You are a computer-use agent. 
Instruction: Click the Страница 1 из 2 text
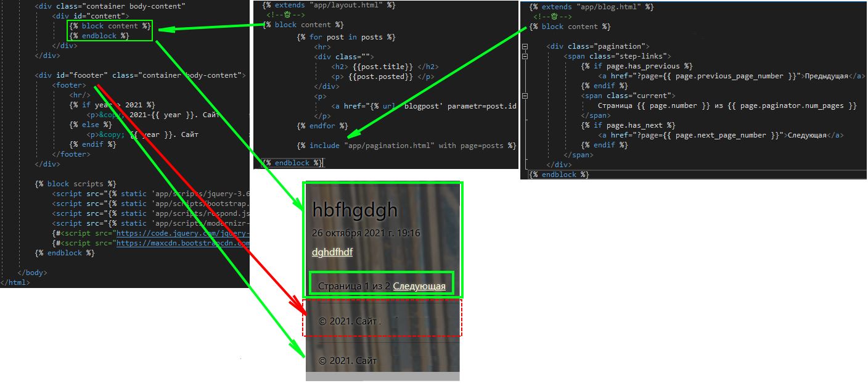pyautogui.click(x=354, y=286)
